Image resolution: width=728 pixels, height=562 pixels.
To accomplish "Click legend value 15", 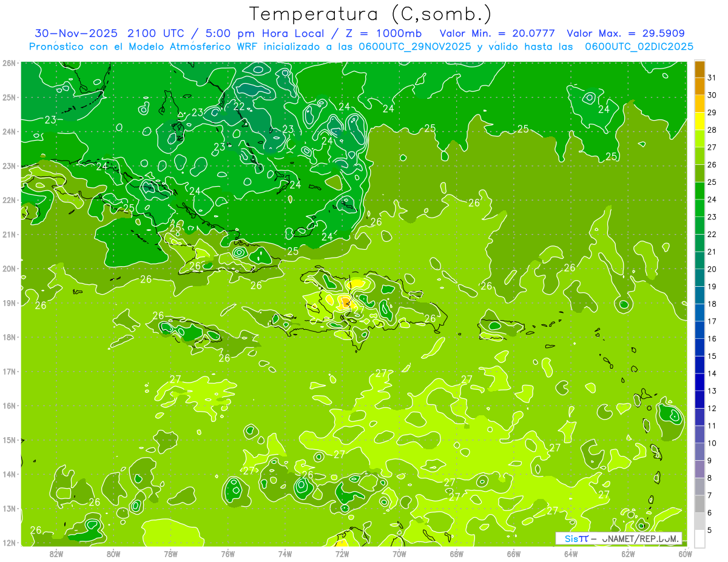I will (712, 356).
